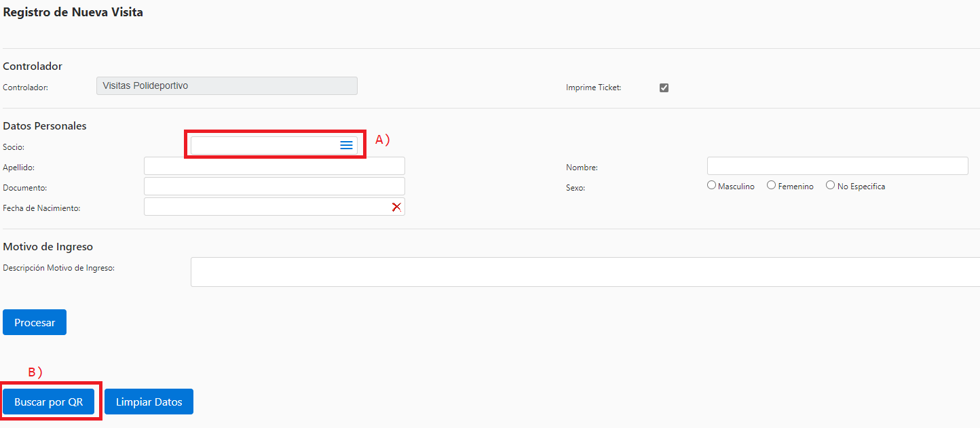The height and width of the screenshot is (428, 980).
Task: Start search with Buscar por QR
Action: (x=48, y=402)
